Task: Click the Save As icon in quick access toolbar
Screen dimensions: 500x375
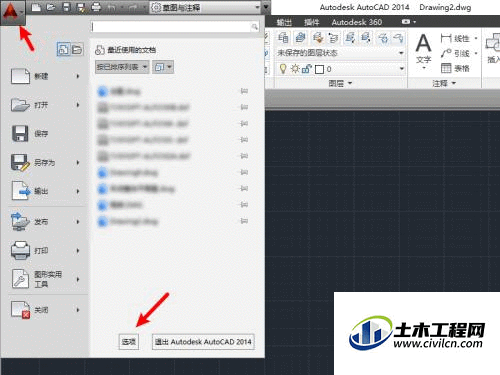Action: pos(81,7)
